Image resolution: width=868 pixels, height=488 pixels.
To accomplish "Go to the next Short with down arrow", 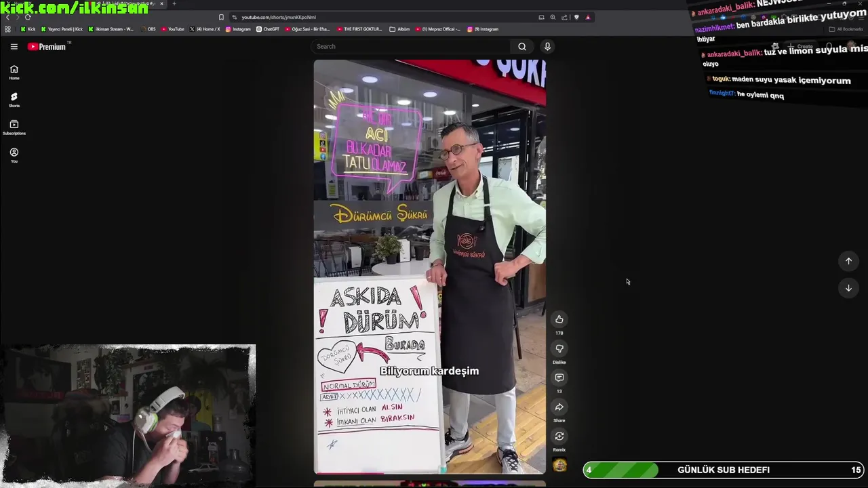I will (848, 288).
